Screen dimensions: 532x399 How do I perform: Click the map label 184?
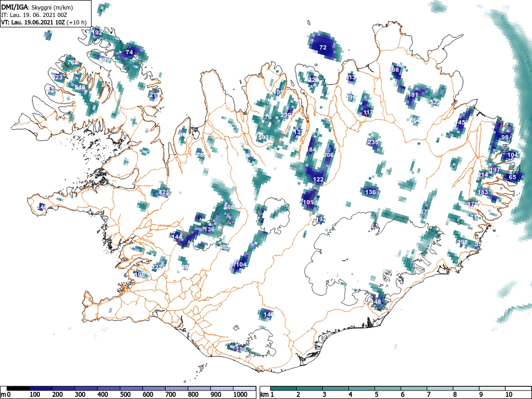point(311,149)
